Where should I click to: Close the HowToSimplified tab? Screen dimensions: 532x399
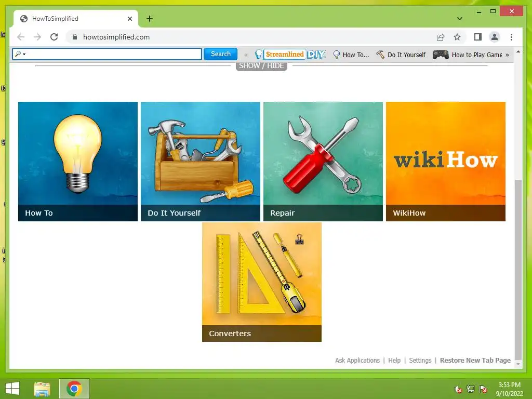click(129, 19)
